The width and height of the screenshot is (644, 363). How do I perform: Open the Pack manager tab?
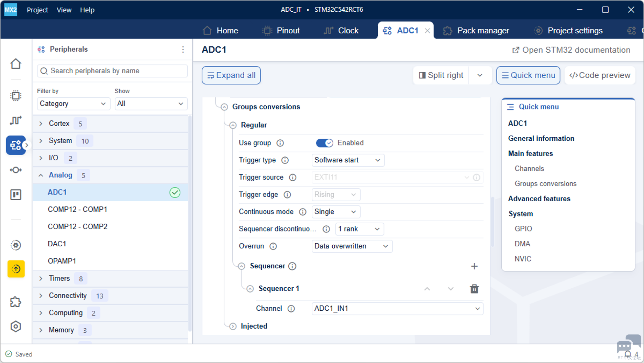(x=476, y=31)
